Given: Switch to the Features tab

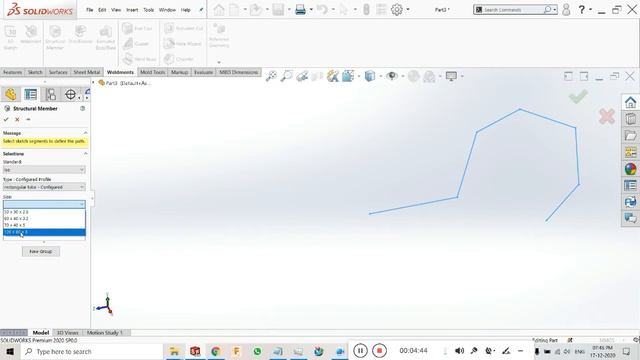Looking at the screenshot, I should (x=12, y=72).
